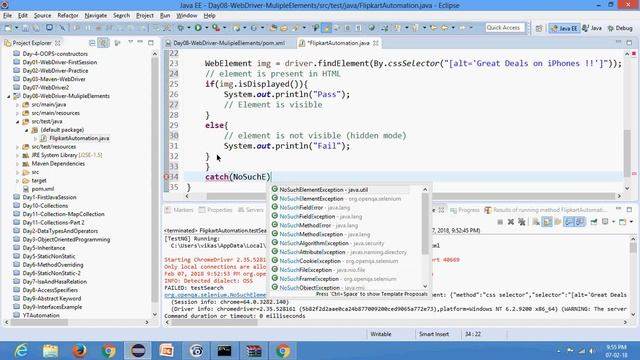Click the Remove Launch X icon in console
Image resolution: width=640 pixels, height=360 pixels.
tap(511, 222)
